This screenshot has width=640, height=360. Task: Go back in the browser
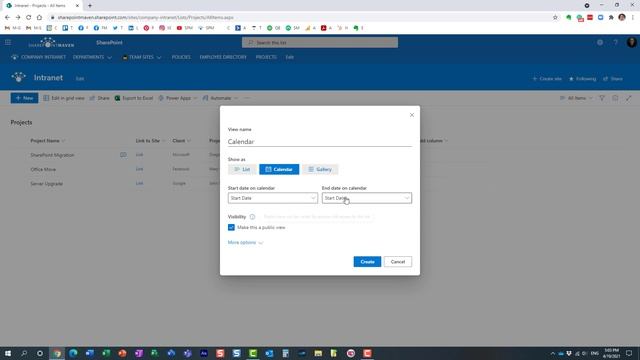coord(7,18)
